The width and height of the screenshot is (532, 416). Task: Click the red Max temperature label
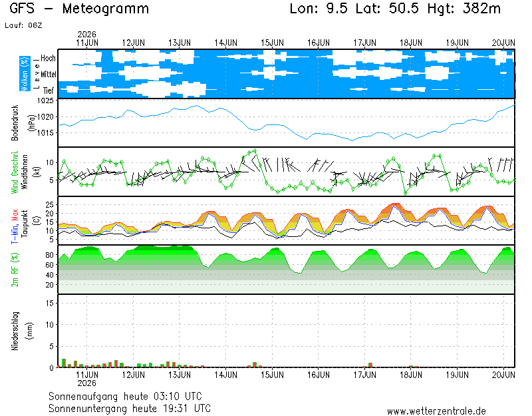point(15,215)
